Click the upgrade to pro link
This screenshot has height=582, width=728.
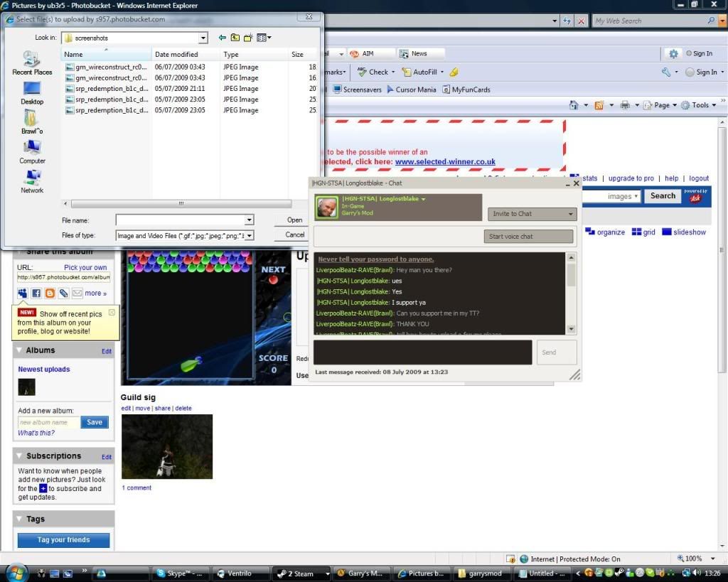click(x=631, y=178)
